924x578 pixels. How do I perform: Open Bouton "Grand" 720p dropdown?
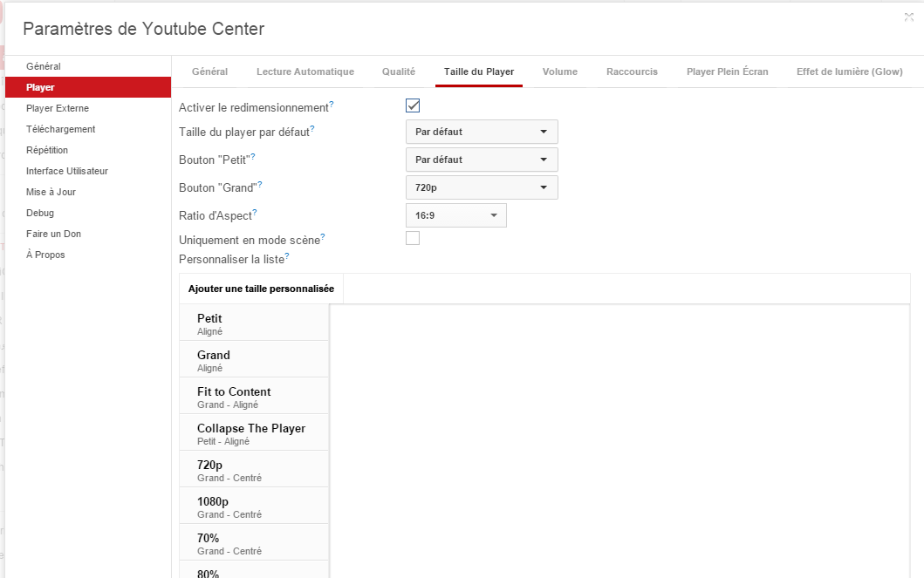(x=482, y=187)
